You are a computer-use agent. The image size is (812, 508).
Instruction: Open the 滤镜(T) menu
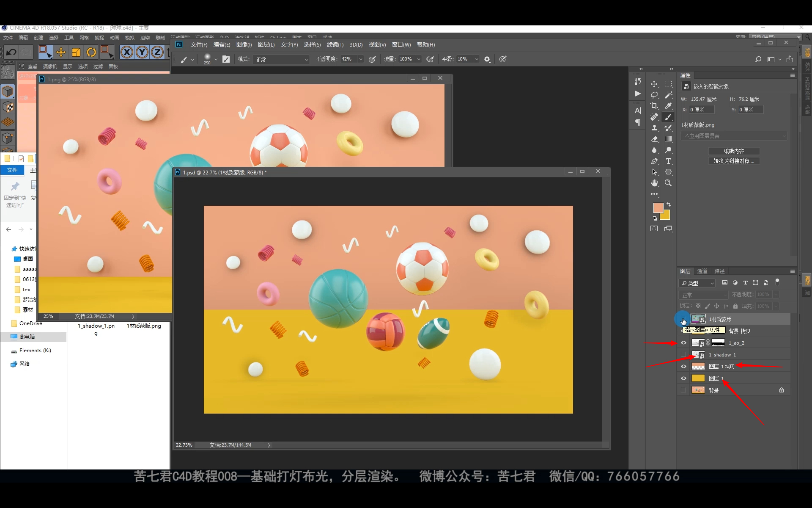335,44
